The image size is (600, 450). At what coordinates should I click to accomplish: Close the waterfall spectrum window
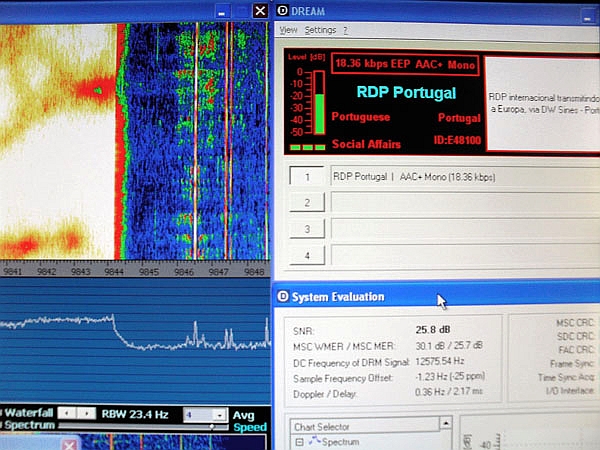[x=260, y=10]
